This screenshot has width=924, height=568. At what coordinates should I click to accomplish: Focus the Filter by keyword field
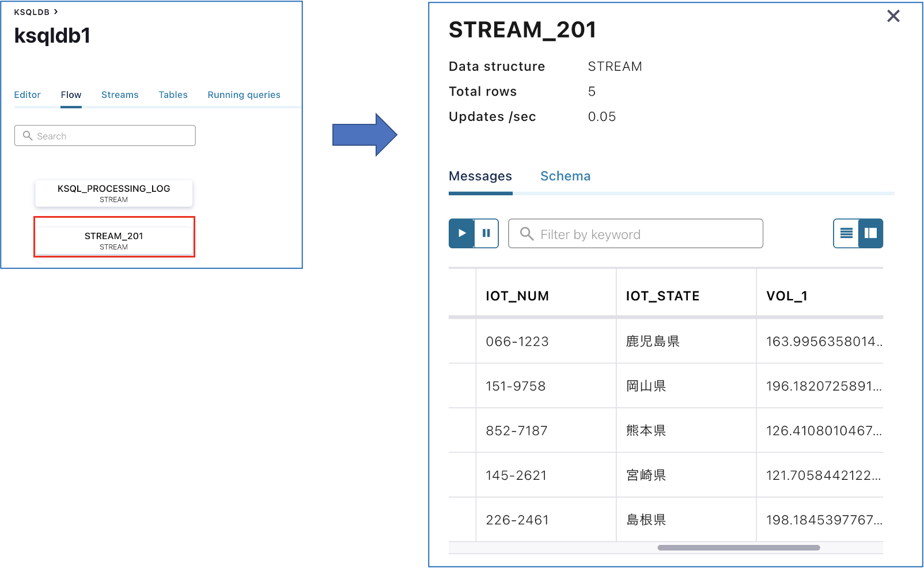tap(635, 233)
